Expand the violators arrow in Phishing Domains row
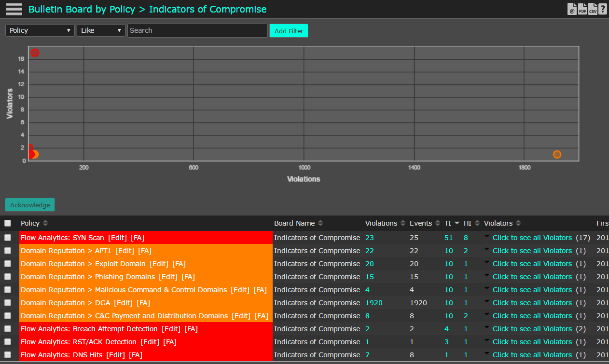 point(487,275)
